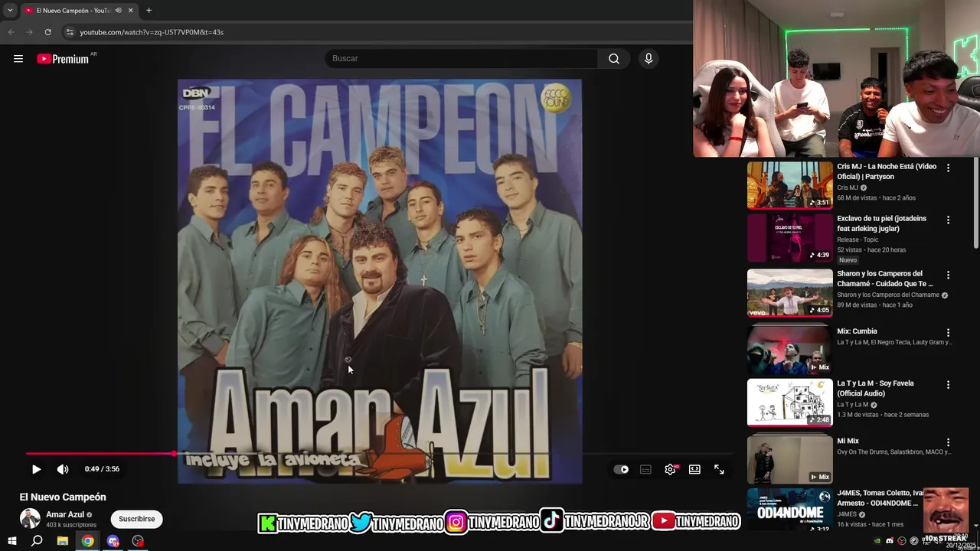The image size is (980, 551).
Task: Open the Chrome tab search dropdown
Action: 10,11
